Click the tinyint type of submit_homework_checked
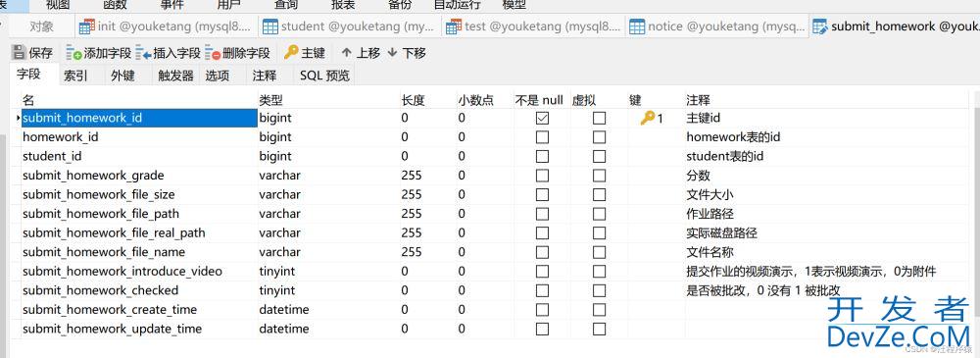 point(277,290)
